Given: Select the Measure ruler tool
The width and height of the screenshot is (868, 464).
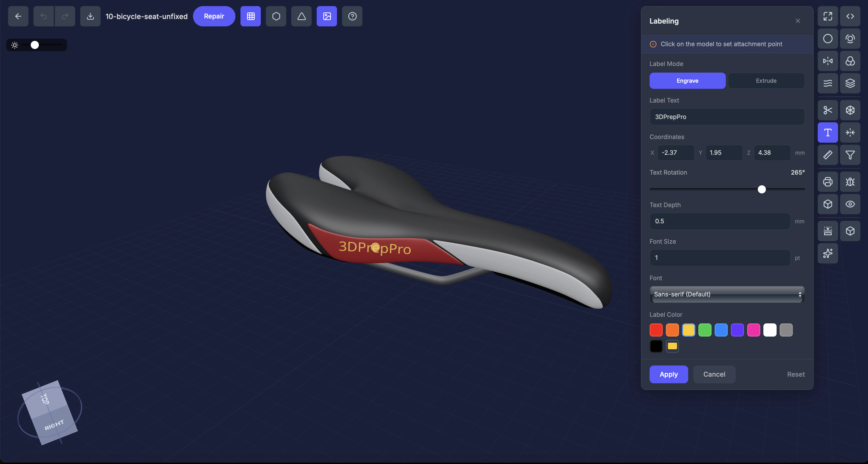Looking at the screenshot, I should (828, 155).
